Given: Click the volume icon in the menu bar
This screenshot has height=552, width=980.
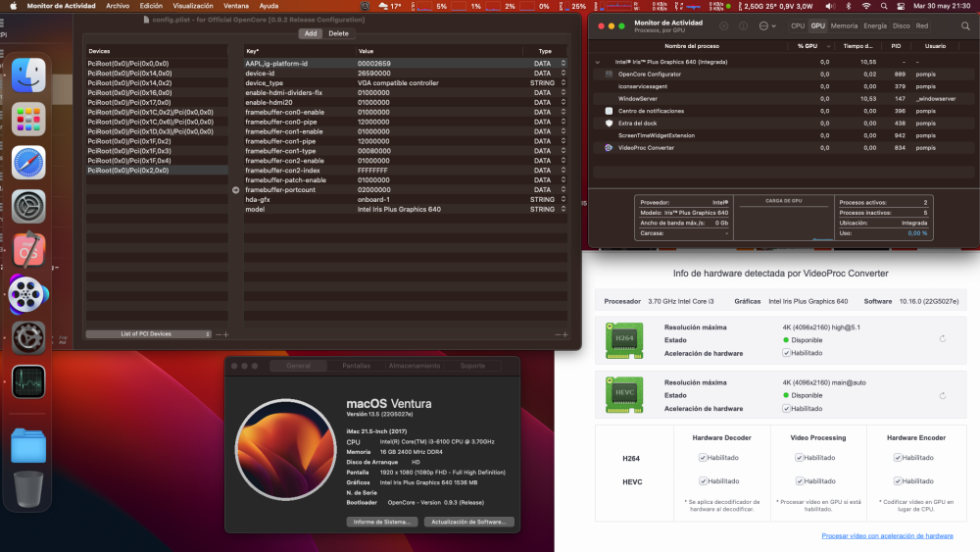Looking at the screenshot, I should pyautogui.click(x=829, y=6).
